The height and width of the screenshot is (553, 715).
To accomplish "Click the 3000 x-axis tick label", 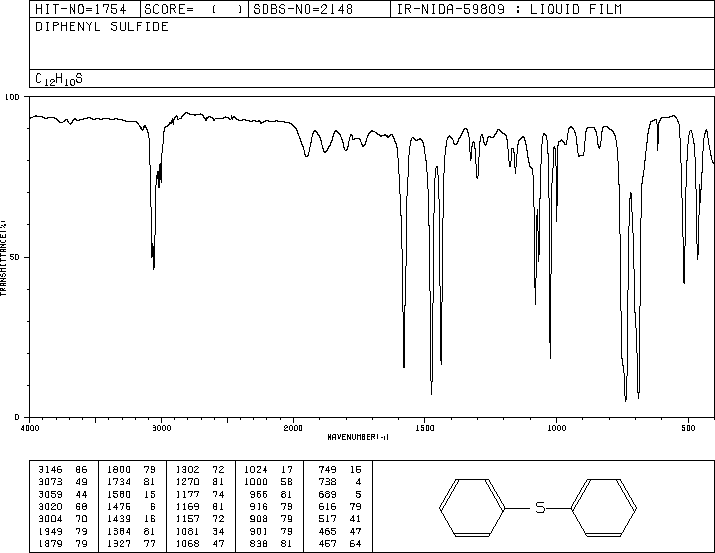I will [161, 428].
